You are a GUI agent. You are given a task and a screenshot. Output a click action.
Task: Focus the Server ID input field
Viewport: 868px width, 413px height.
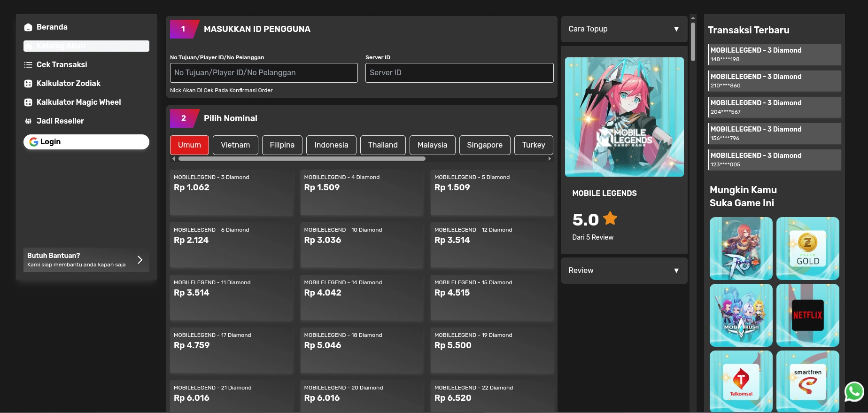459,73
